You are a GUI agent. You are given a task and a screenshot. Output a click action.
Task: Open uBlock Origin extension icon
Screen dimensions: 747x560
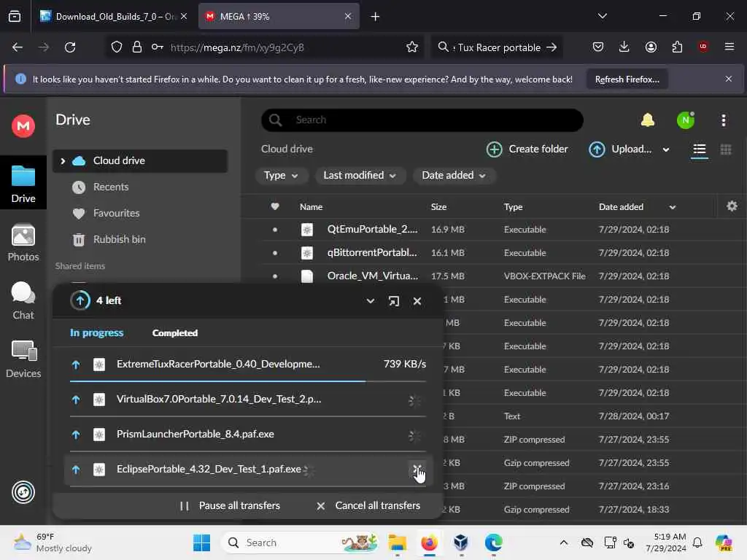703,47
